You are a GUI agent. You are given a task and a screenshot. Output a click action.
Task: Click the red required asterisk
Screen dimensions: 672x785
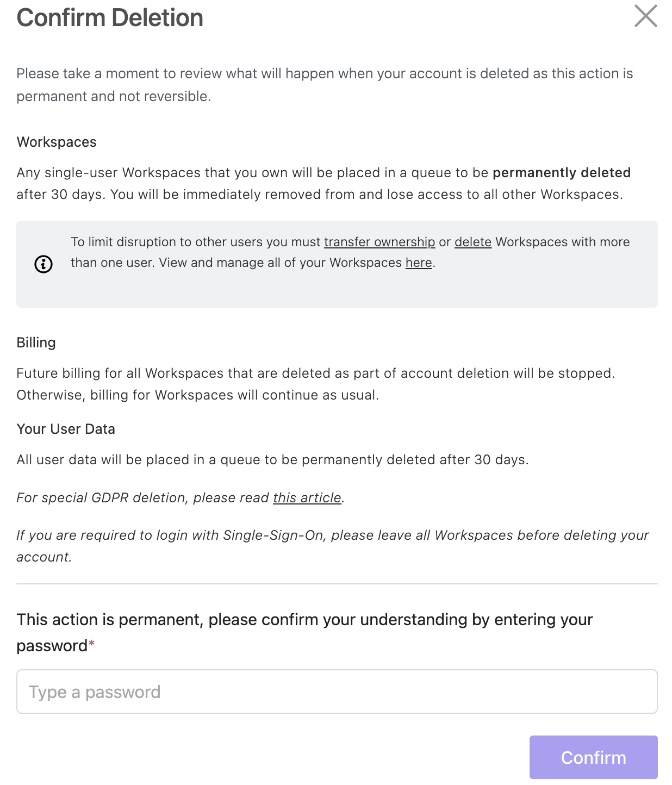point(92,644)
